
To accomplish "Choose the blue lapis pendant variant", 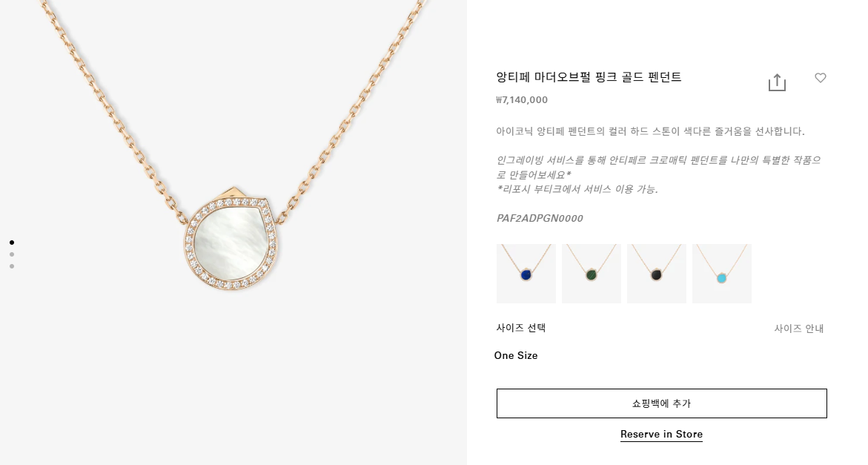I will coord(526,274).
